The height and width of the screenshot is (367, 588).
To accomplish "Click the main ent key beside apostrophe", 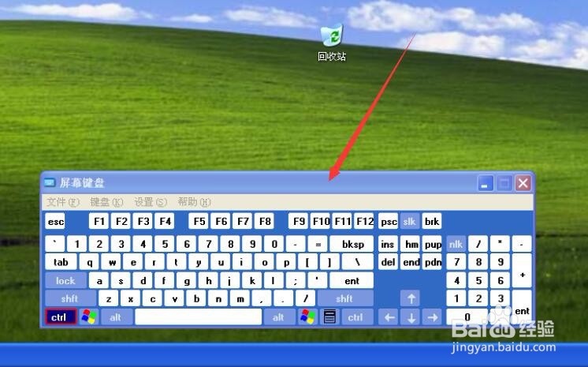I will click(x=352, y=281).
